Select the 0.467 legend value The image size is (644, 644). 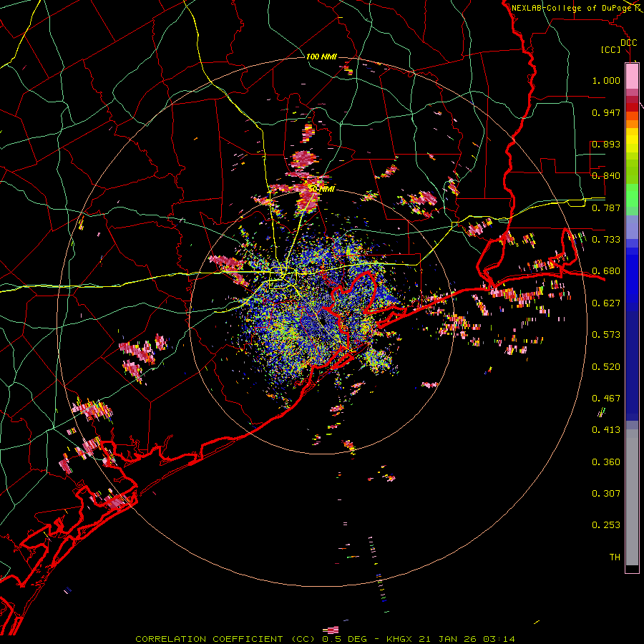pyautogui.click(x=606, y=399)
